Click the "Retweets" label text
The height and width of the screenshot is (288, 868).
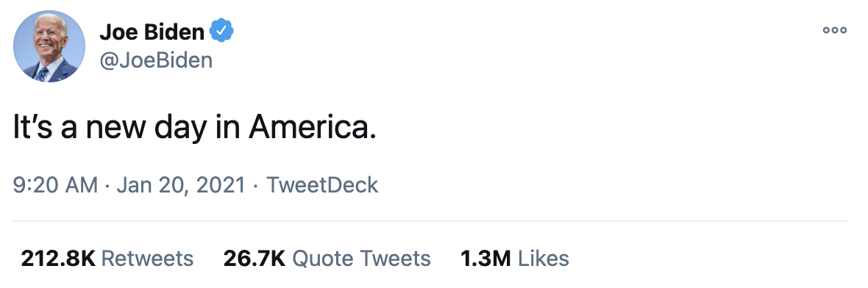coord(148,258)
